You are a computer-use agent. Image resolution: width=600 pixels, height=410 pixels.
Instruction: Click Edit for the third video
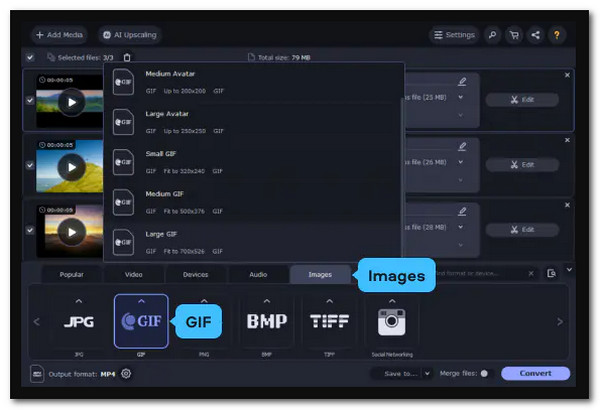(522, 230)
